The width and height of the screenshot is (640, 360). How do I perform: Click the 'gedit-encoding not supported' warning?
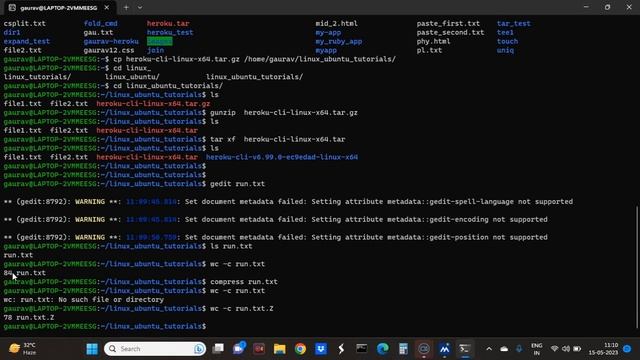click(x=276, y=220)
